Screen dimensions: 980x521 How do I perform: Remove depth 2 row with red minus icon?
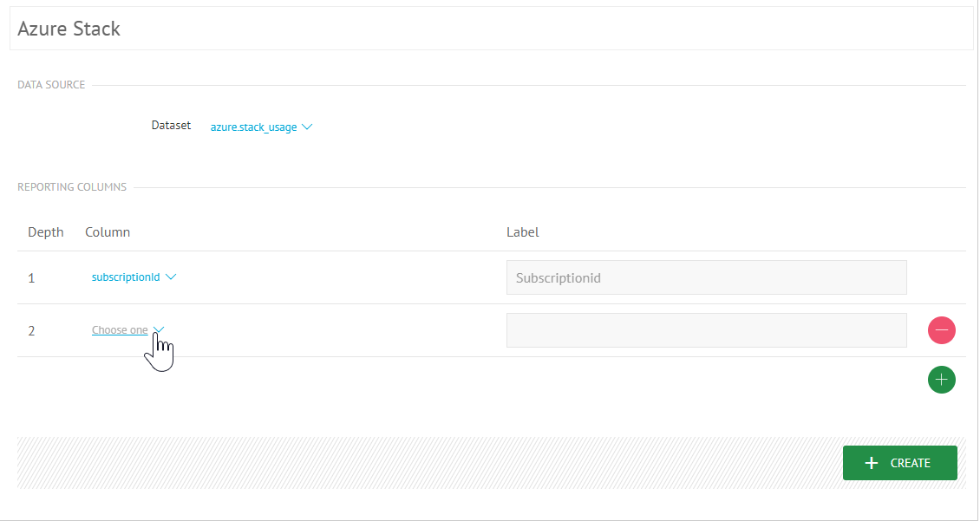(x=941, y=329)
